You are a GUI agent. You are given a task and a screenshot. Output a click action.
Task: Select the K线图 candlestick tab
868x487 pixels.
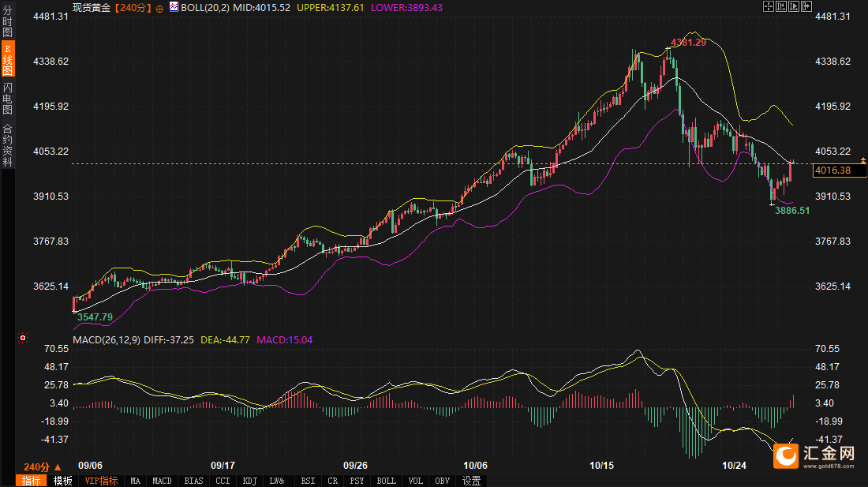pyautogui.click(x=7, y=58)
